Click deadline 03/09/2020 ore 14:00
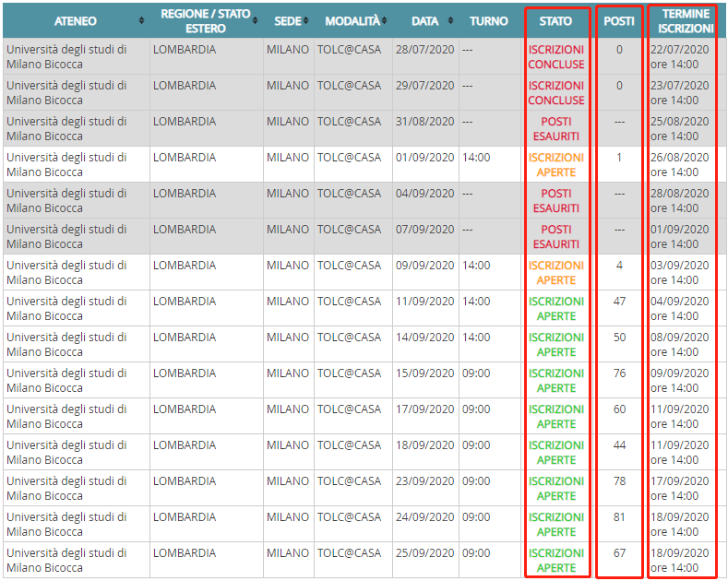The height and width of the screenshot is (581, 728). [x=680, y=273]
